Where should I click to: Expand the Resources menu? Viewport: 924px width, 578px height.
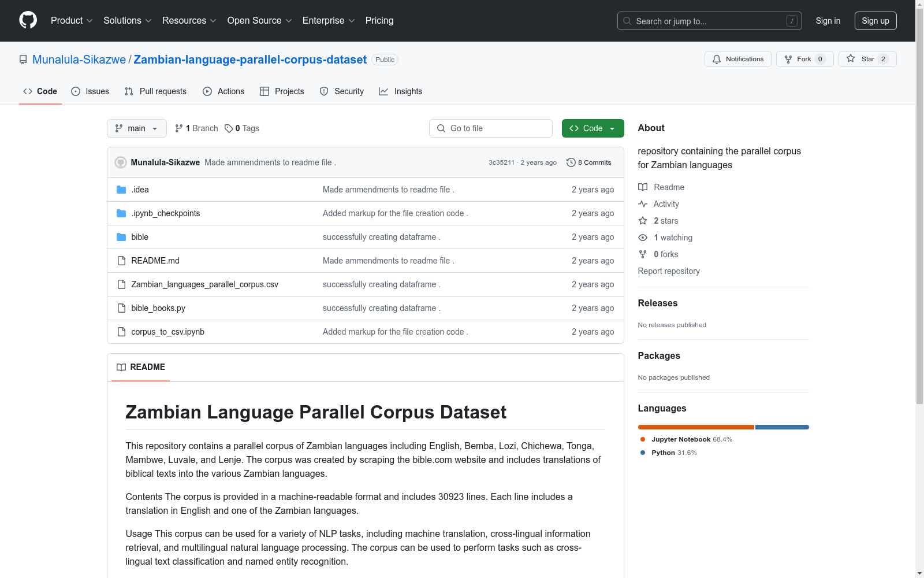coord(189,21)
